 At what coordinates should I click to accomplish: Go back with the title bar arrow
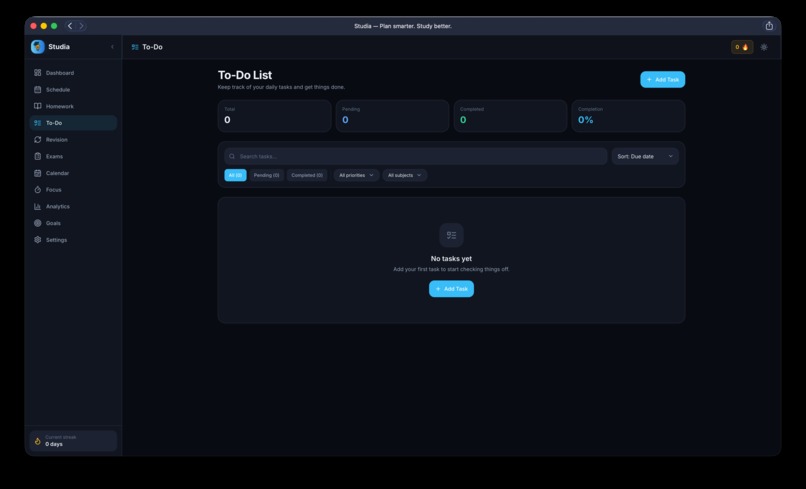click(70, 26)
